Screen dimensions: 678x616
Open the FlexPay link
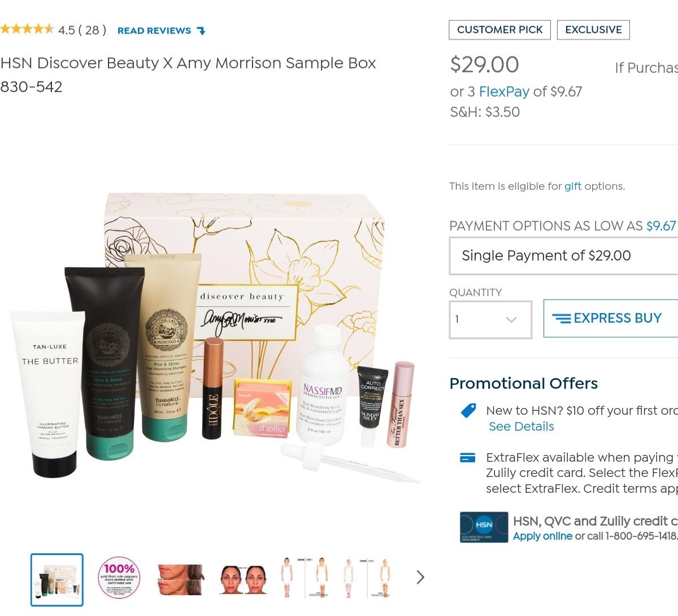tap(504, 92)
